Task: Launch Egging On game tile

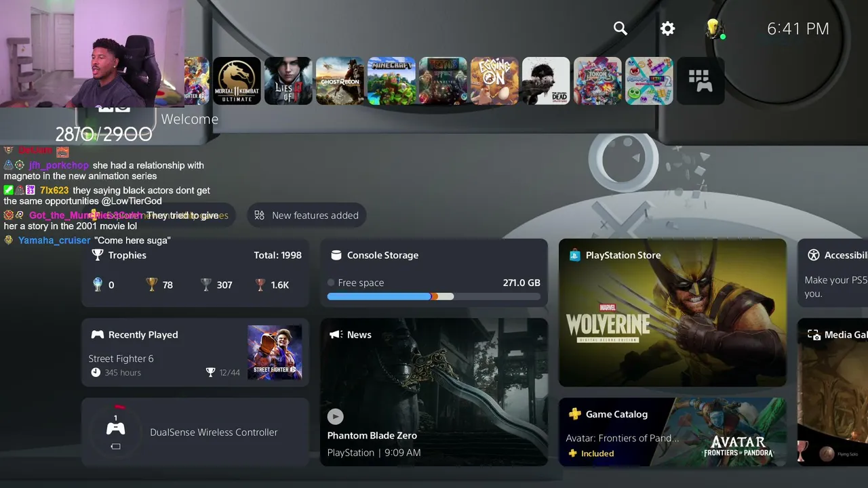Action: coord(495,81)
